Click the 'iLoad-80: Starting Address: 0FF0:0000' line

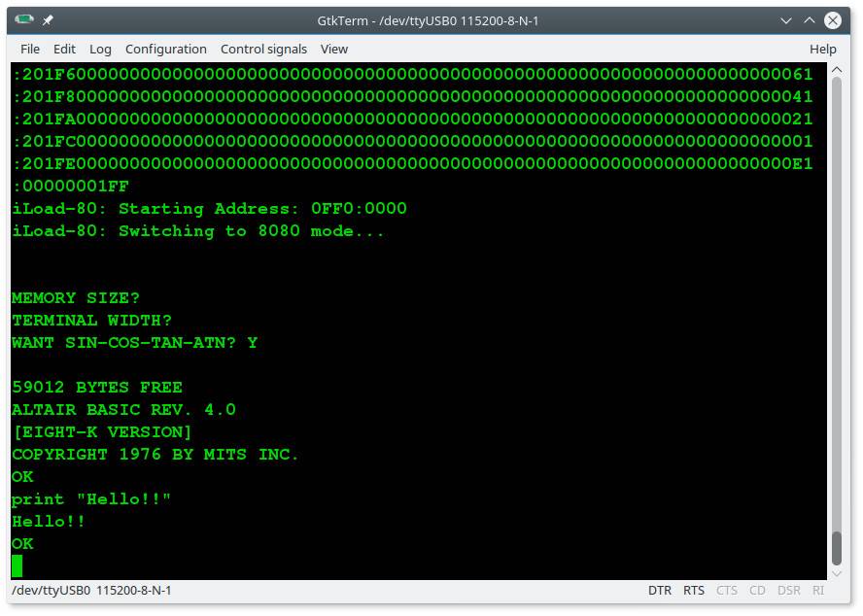[209, 209]
